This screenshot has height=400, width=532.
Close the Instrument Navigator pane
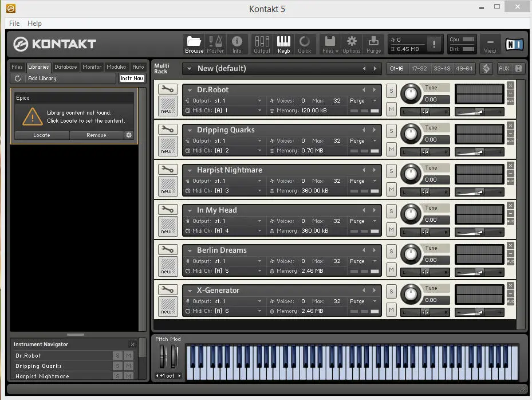[132, 344]
